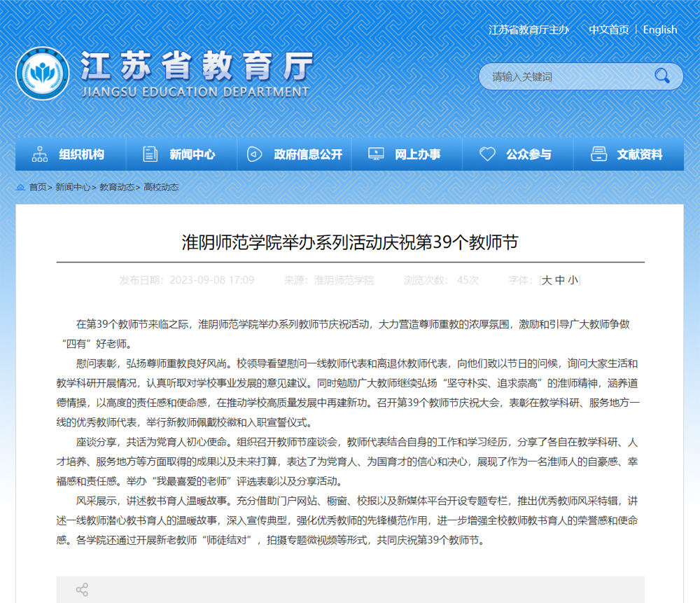Click the 政府信息公开 circular icon

255,154
